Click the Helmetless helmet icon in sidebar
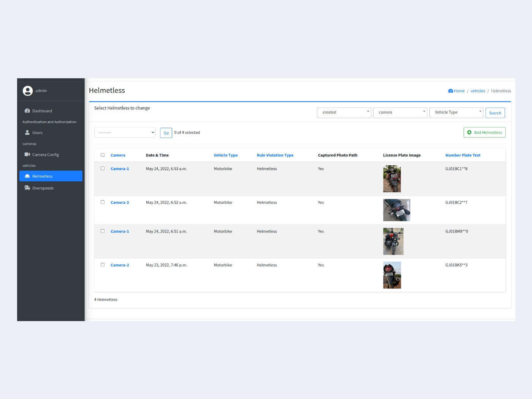The height and width of the screenshot is (399, 532). 27,176
